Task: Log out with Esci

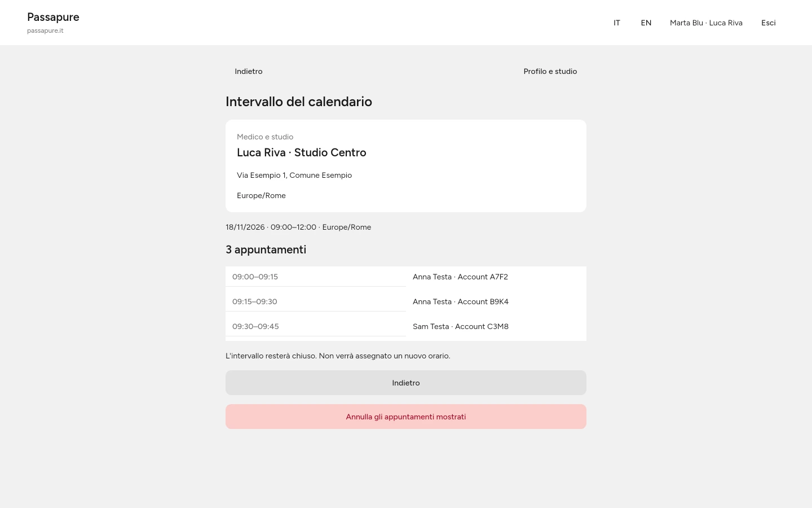Action: point(769,23)
